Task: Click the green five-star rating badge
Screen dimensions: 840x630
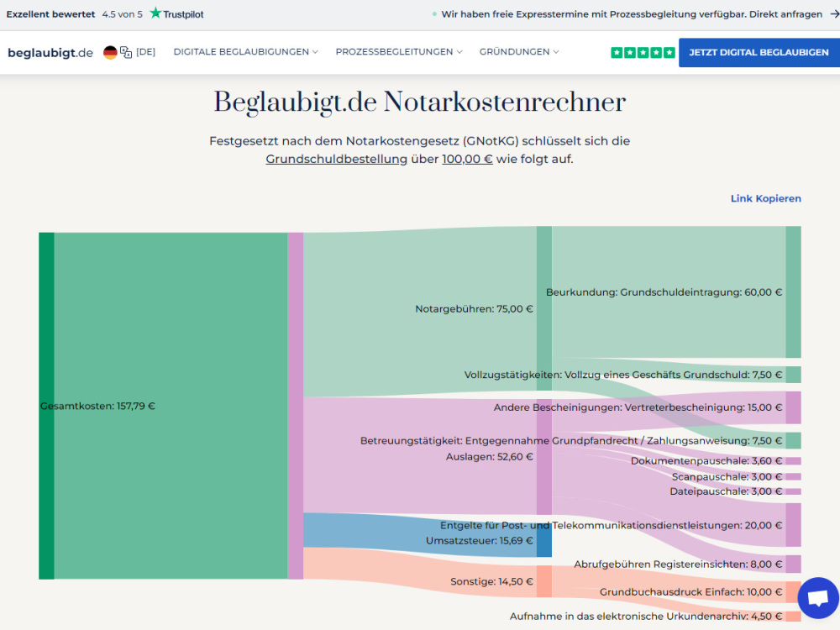Action: click(643, 52)
